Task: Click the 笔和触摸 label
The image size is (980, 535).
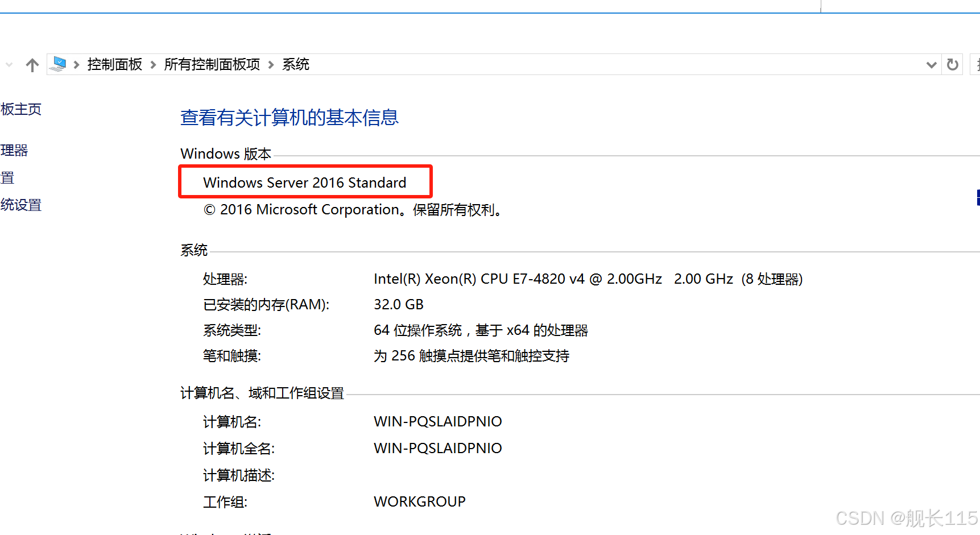Action: [x=232, y=356]
